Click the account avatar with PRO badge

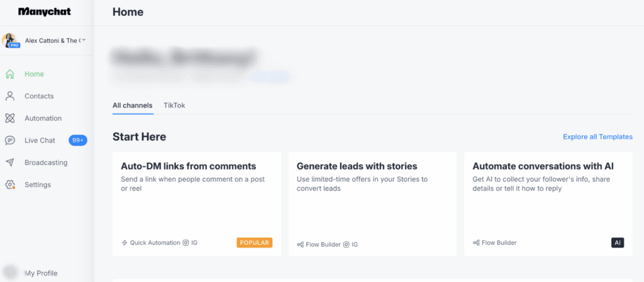tap(10, 41)
